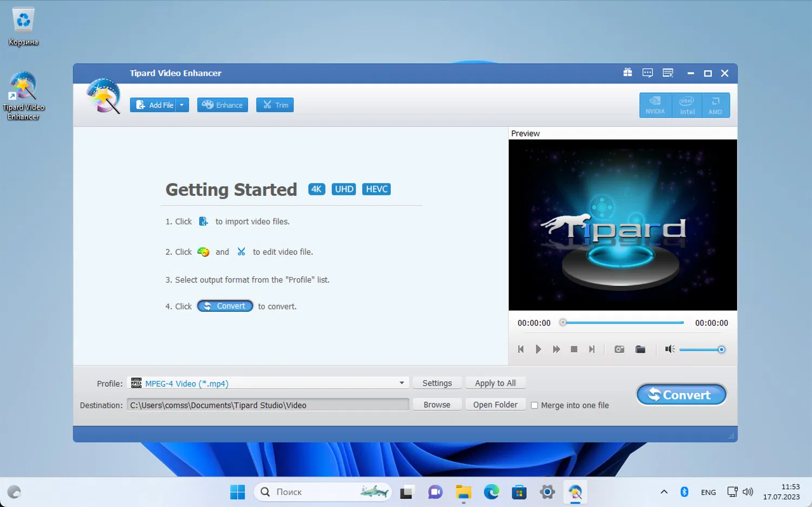The image size is (812, 507).
Task: Open the volume tray icon
Action: coord(748,492)
